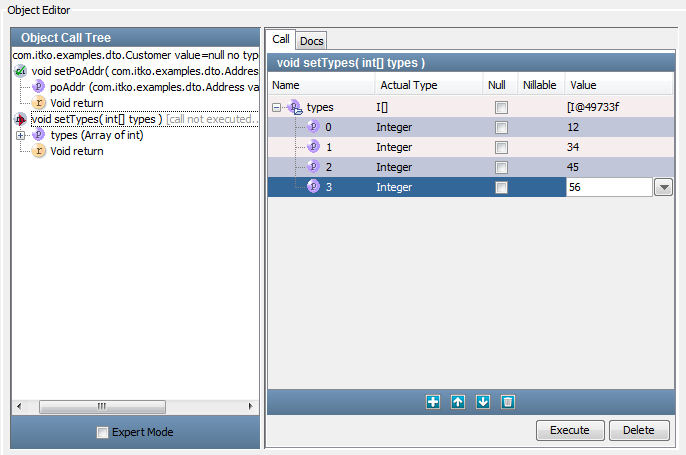Click the trash delete element icon
686x455 pixels.
tap(508, 402)
